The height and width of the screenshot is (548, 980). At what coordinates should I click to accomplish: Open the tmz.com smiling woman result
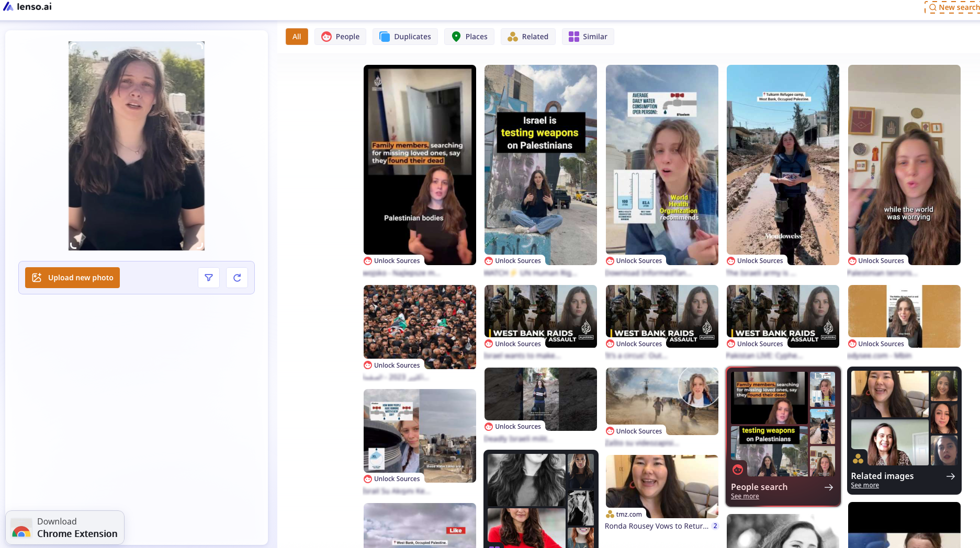point(662,486)
